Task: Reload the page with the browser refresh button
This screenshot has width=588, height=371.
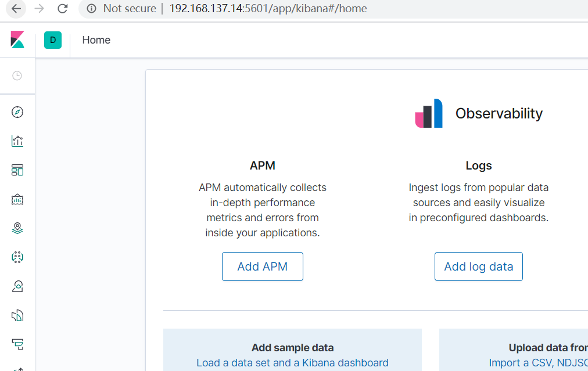Action: click(63, 9)
